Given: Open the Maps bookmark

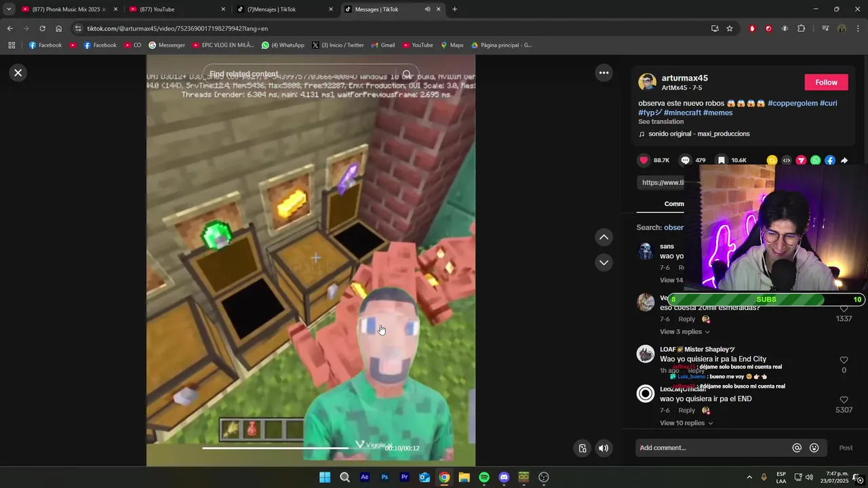Looking at the screenshot, I should click(x=452, y=45).
